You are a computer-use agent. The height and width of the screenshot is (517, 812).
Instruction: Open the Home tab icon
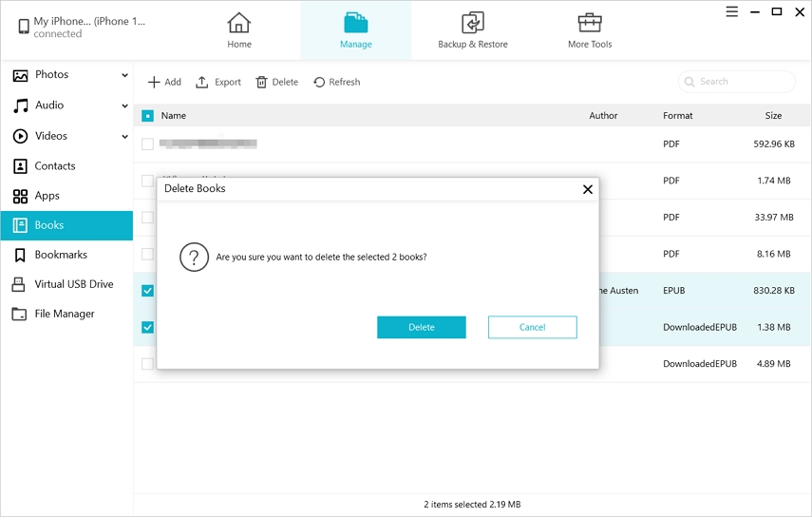click(x=239, y=23)
